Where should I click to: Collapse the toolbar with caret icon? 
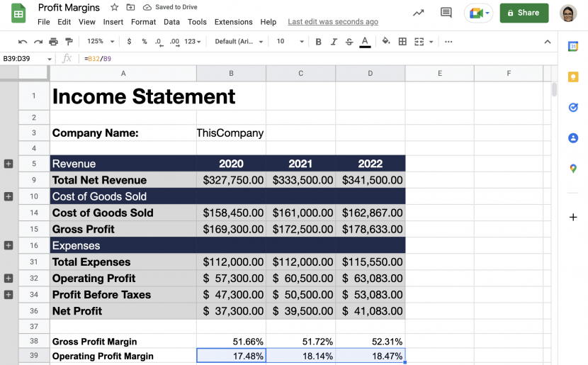coord(548,42)
